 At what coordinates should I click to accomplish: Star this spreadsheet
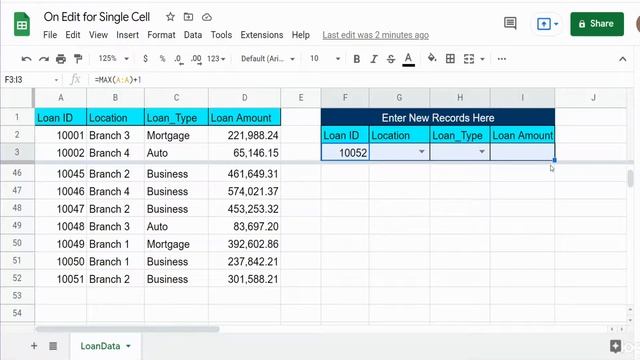170,17
